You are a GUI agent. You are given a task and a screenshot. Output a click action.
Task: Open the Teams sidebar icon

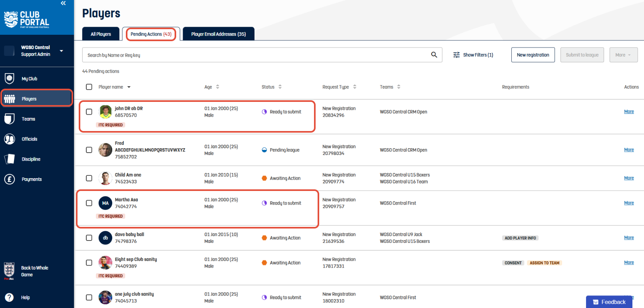10,119
